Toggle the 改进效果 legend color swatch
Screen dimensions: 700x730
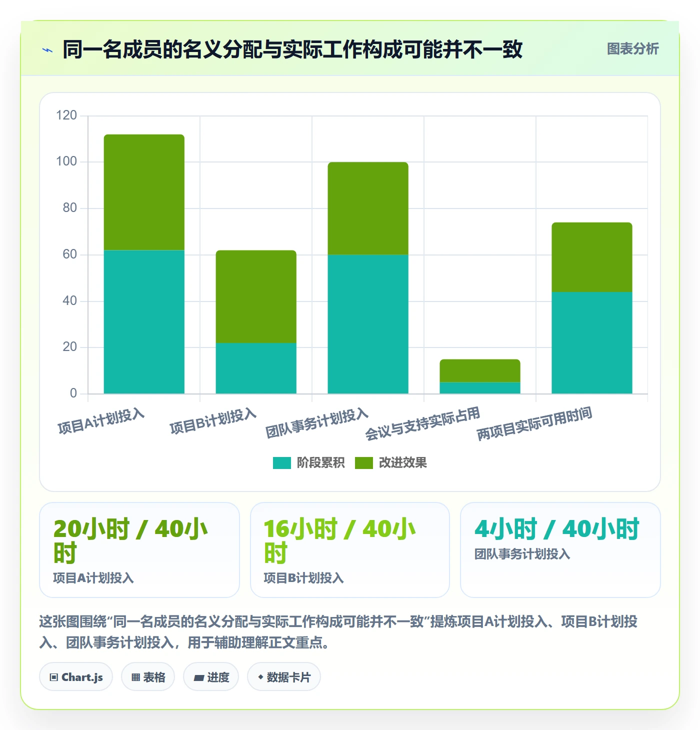363,463
